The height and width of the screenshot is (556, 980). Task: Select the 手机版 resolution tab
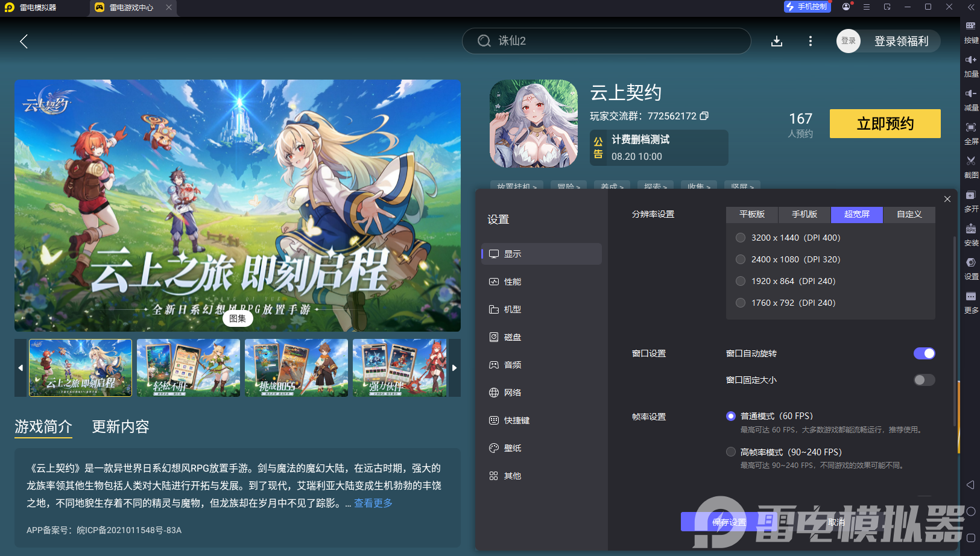(805, 215)
